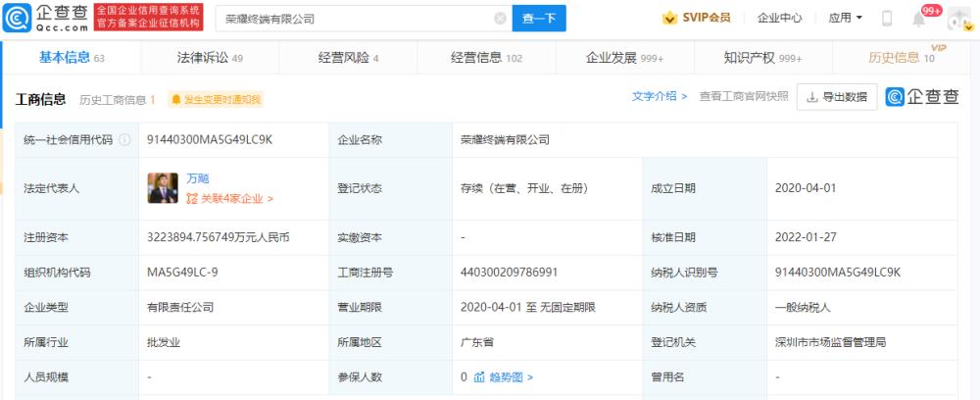Open the SVIP会员 crown icon
Viewport: 980px width, 400px height.
670,18
